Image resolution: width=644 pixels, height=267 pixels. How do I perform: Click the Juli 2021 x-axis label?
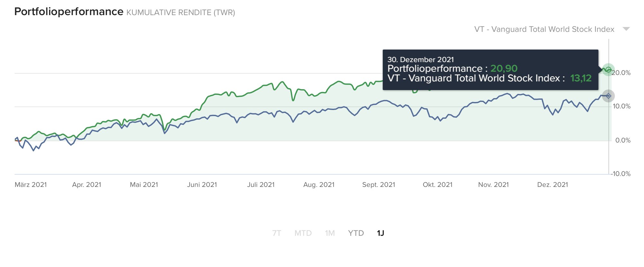click(261, 185)
